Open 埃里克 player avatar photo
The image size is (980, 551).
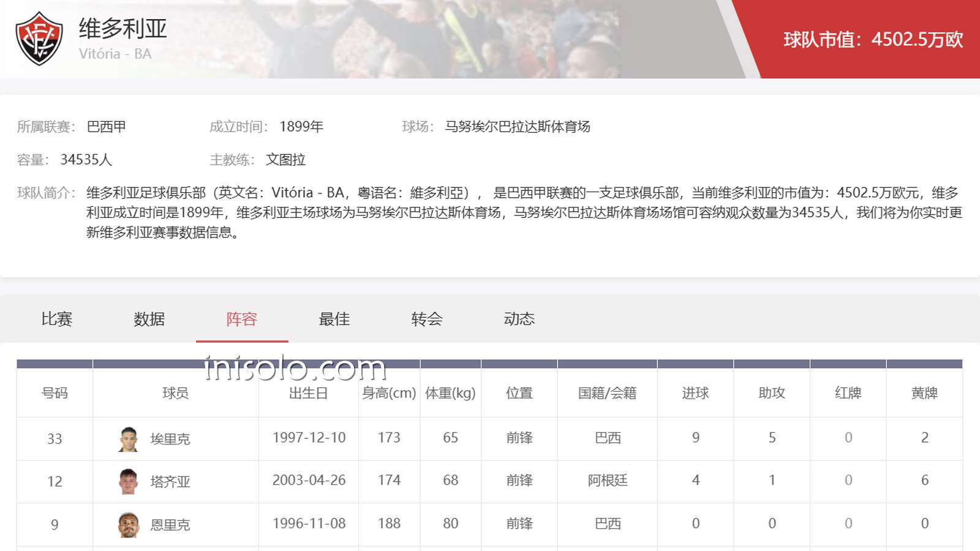click(128, 439)
